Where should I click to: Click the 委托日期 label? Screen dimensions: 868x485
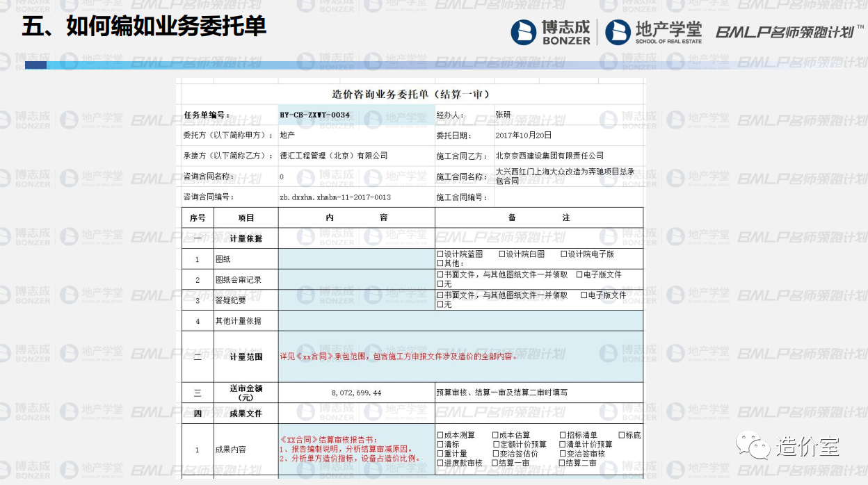(x=453, y=135)
